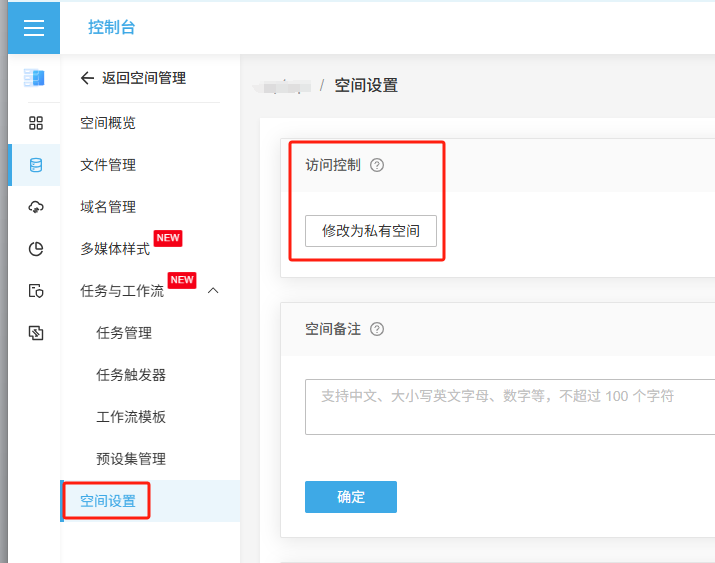Open 任务触发器 submenu item
The width and height of the screenshot is (715, 563).
tap(131, 375)
